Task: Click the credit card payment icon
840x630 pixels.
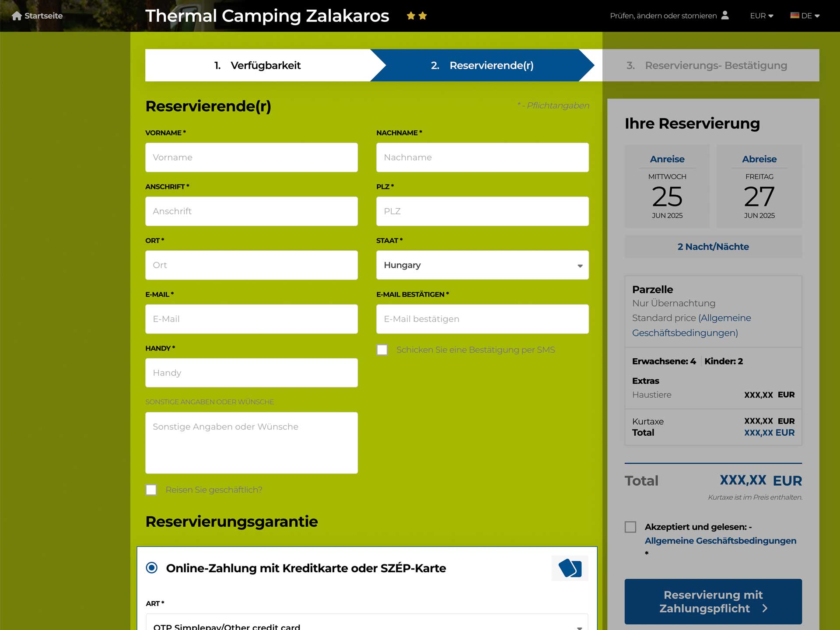Action: point(570,568)
